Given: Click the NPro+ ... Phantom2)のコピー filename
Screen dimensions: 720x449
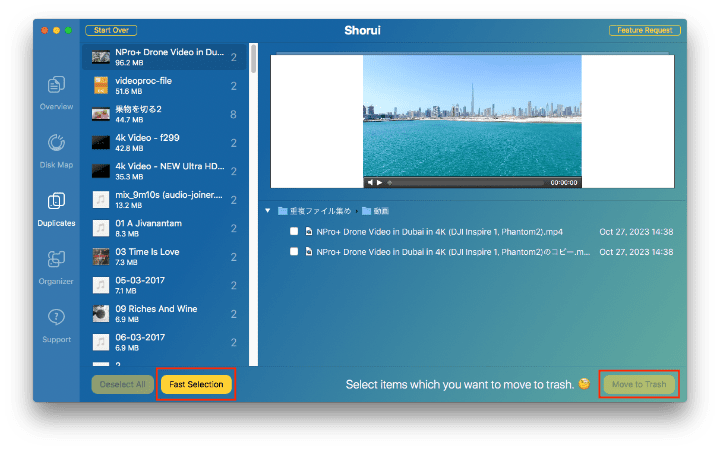Looking at the screenshot, I should (453, 252).
